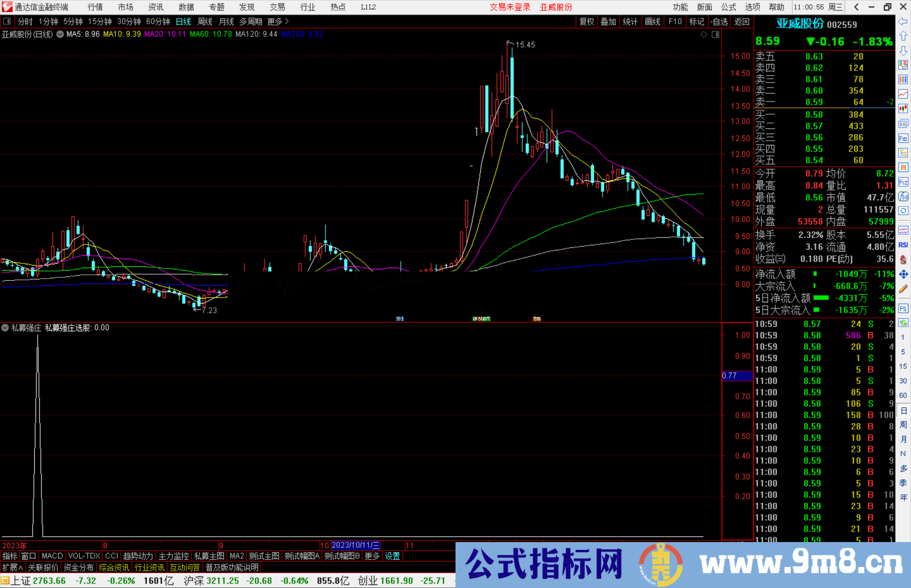Expand 更多 indicator list near 设置
This screenshot has width=911, height=588.
(371, 556)
